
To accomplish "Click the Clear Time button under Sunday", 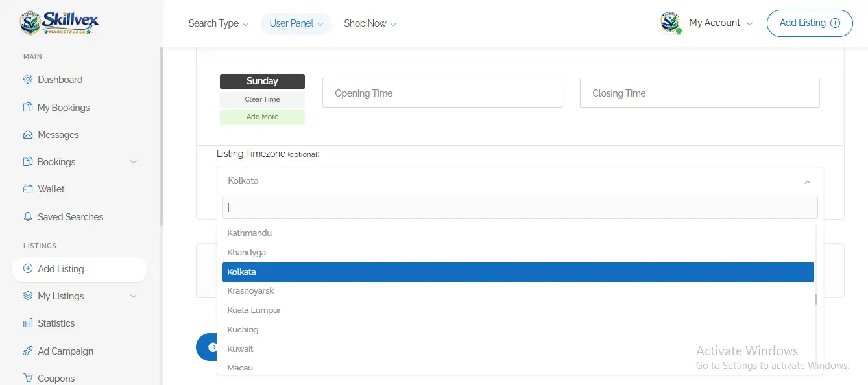I will (x=262, y=99).
